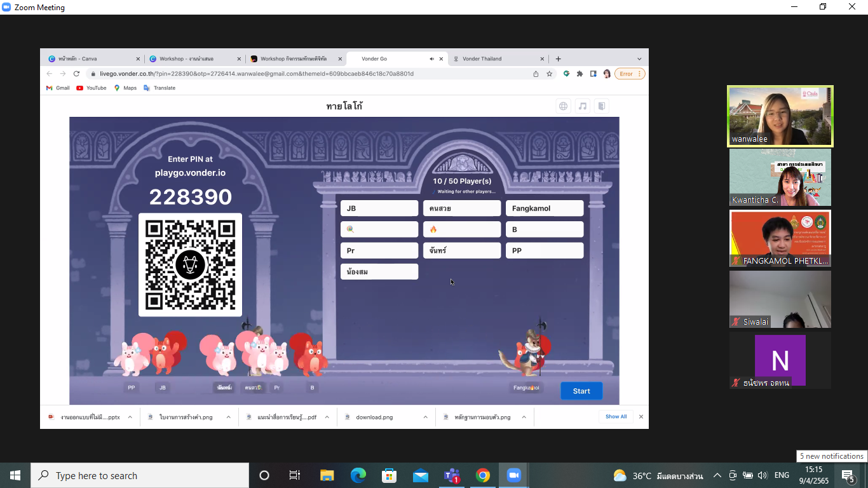Screen dimensions: 868x488
Task: Click the PIN number 228390
Action: pos(191,197)
